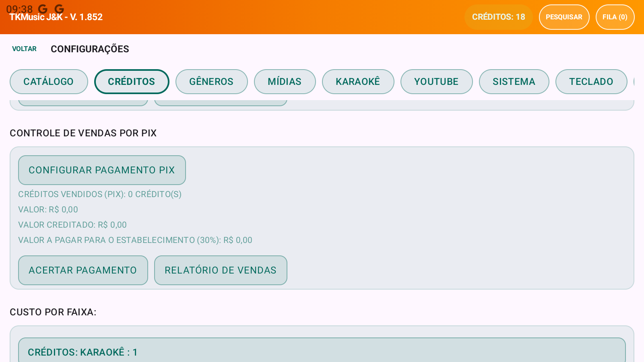644x362 pixels.
Task: Click CONTROLE DE VENDAS POR PIX heading
Action: 83,133
